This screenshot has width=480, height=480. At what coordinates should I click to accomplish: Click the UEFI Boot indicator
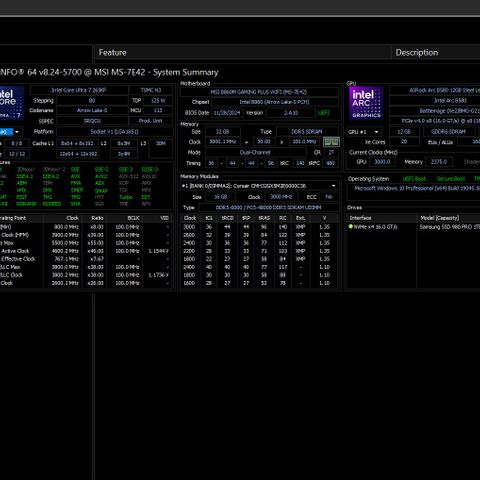pyautogui.click(x=414, y=179)
